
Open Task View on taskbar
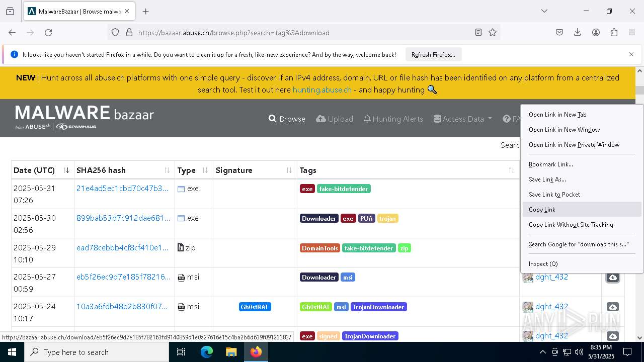click(x=181, y=352)
